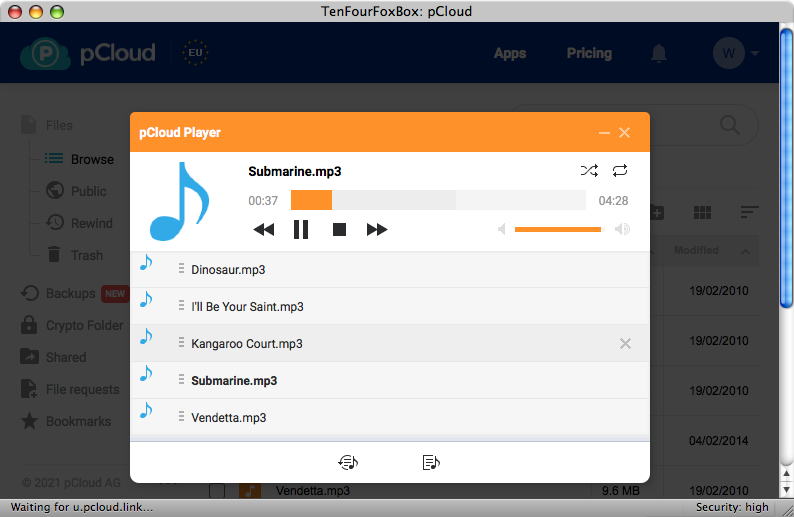This screenshot has width=794, height=517.
Task: Select Browse in the sidebar
Action: tap(79, 159)
